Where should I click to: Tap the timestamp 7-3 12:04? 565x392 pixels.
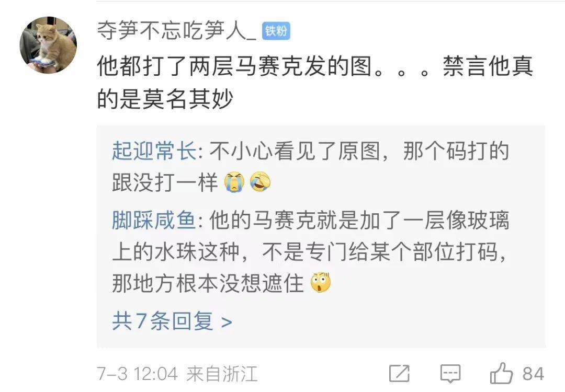coord(137,374)
